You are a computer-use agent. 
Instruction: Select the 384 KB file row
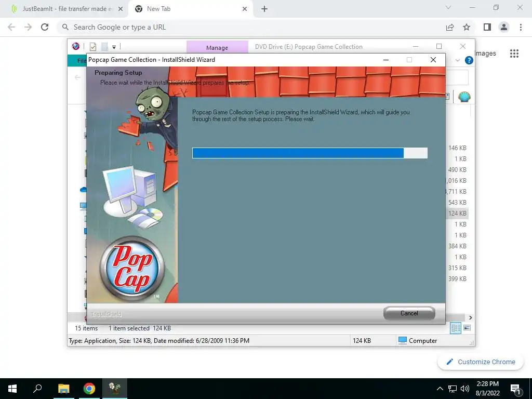click(x=457, y=246)
